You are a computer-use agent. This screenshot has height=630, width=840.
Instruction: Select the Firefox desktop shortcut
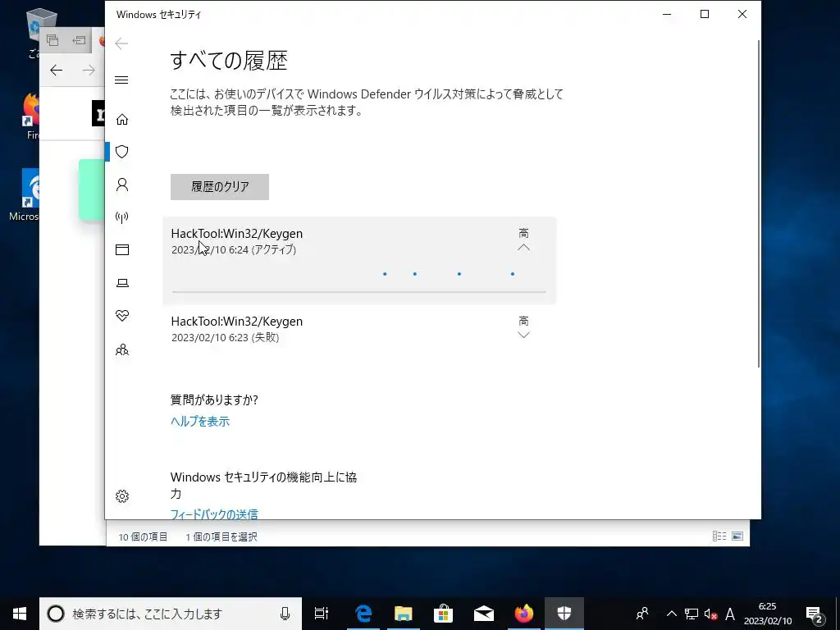coord(31,116)
